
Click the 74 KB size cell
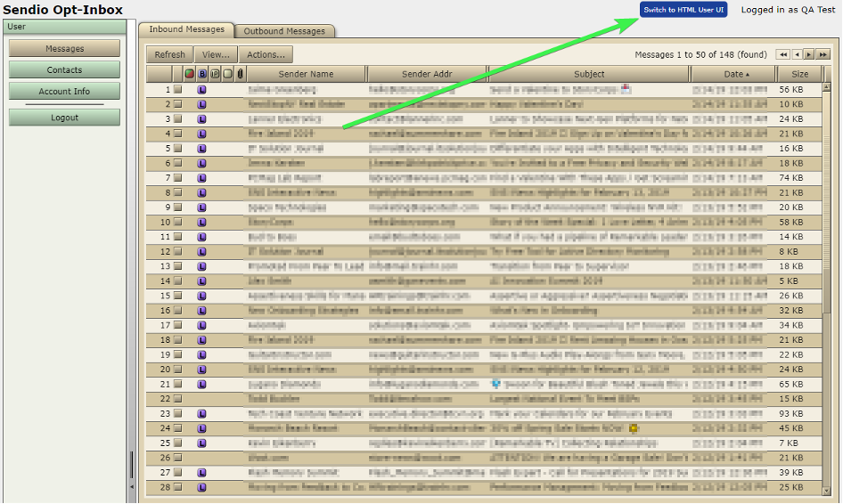coord(791,178)
